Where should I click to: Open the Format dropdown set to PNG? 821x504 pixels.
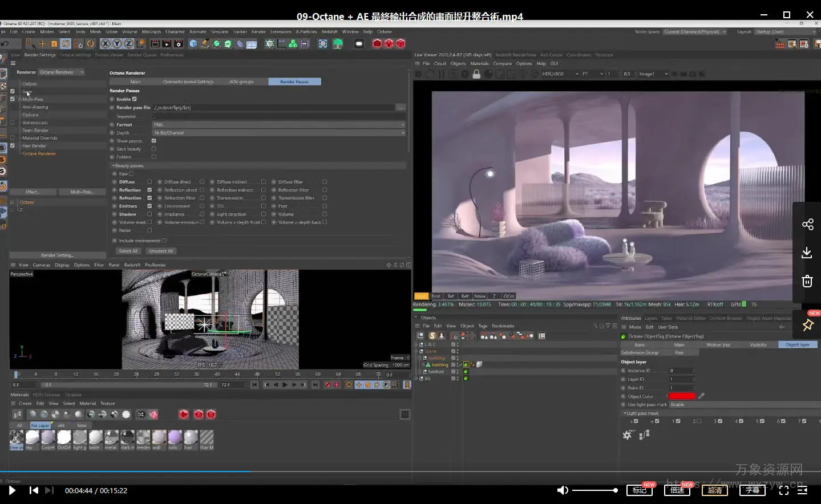point(278,125)
